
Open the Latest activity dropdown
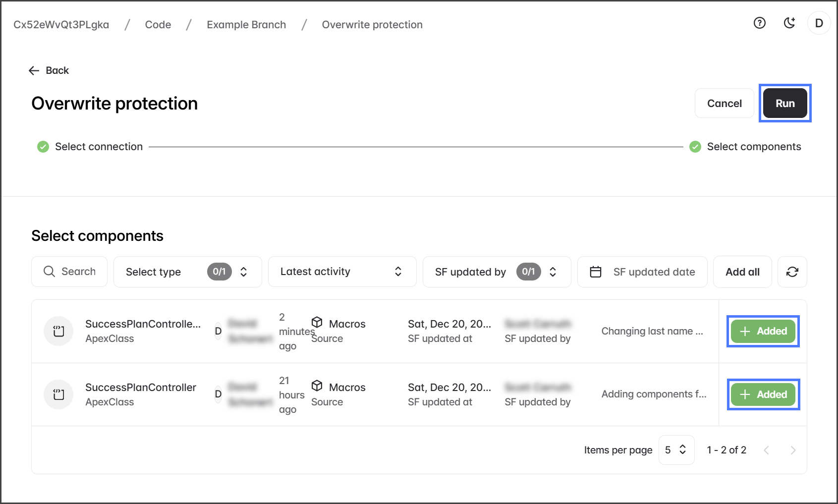tap(342, 272)
